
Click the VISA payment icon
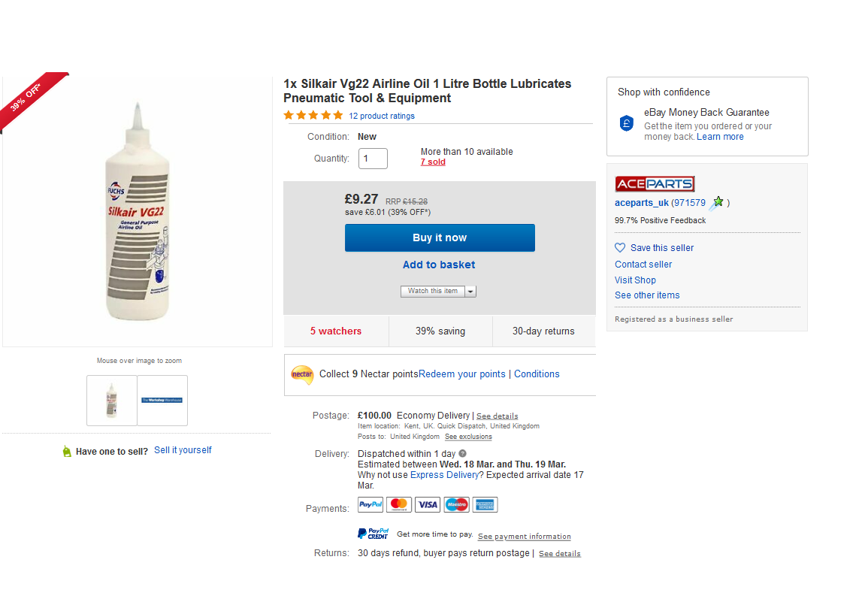(x=428, y=505)
